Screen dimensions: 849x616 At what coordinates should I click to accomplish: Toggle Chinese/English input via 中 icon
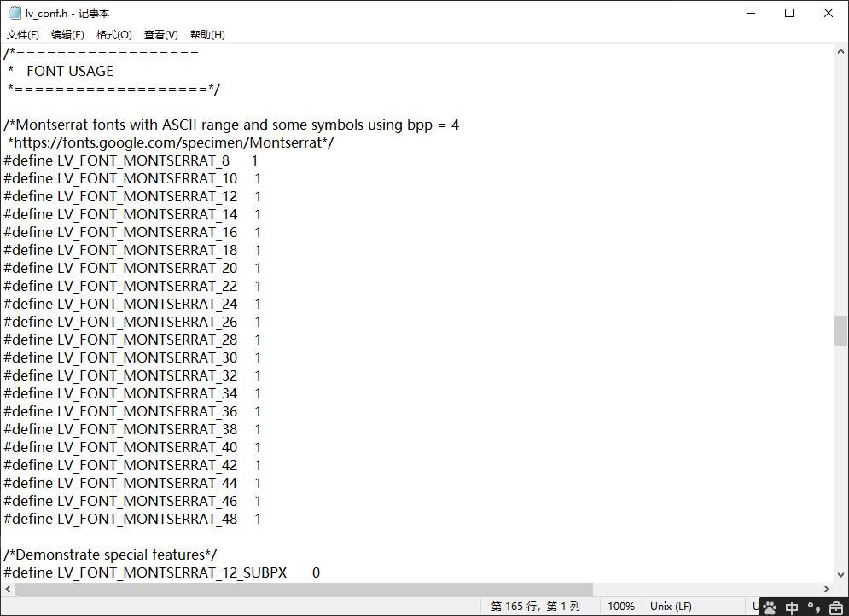pyautogui.click(x=792, y=607)
